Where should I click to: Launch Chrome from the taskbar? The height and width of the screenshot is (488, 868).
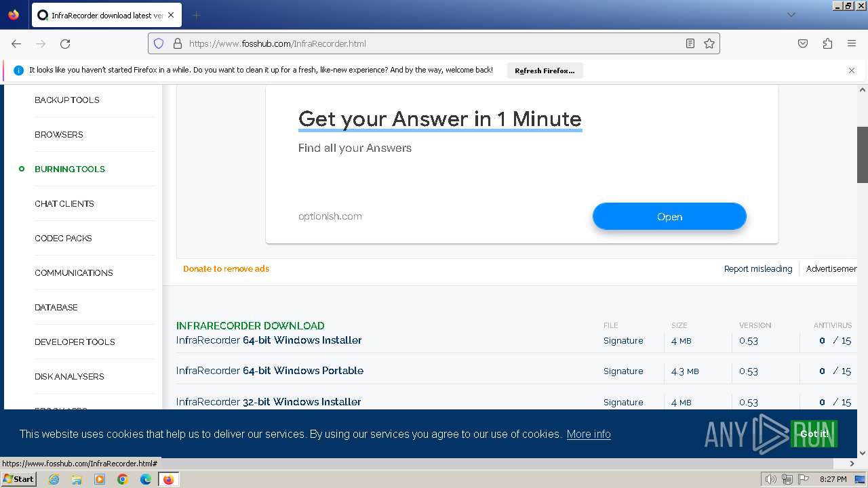click(123, 479)
